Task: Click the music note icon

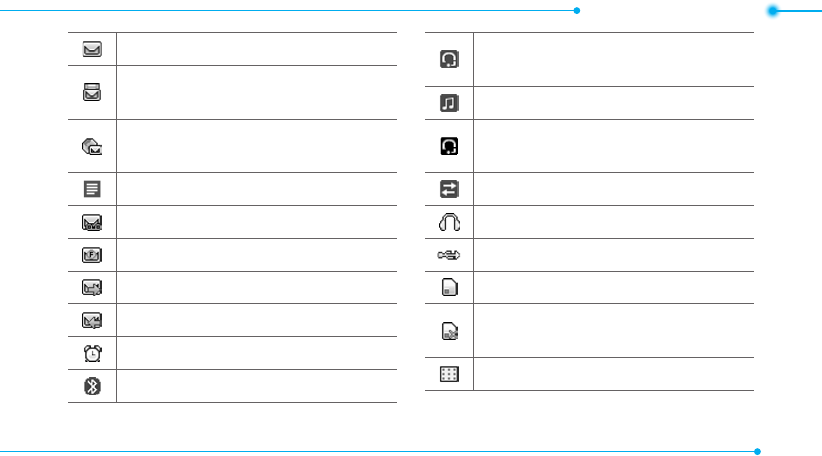Action: pos(449,103)
